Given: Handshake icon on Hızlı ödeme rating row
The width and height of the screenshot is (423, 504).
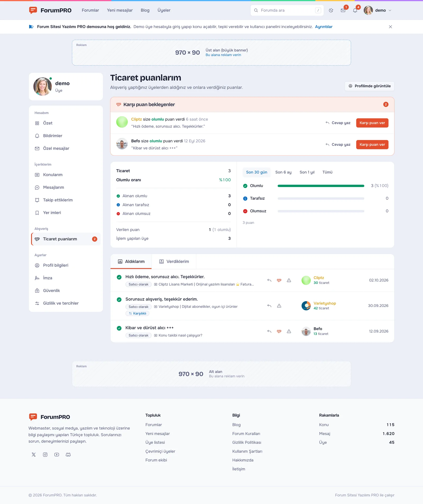Looking at the screenshot, I should (279, 280).
